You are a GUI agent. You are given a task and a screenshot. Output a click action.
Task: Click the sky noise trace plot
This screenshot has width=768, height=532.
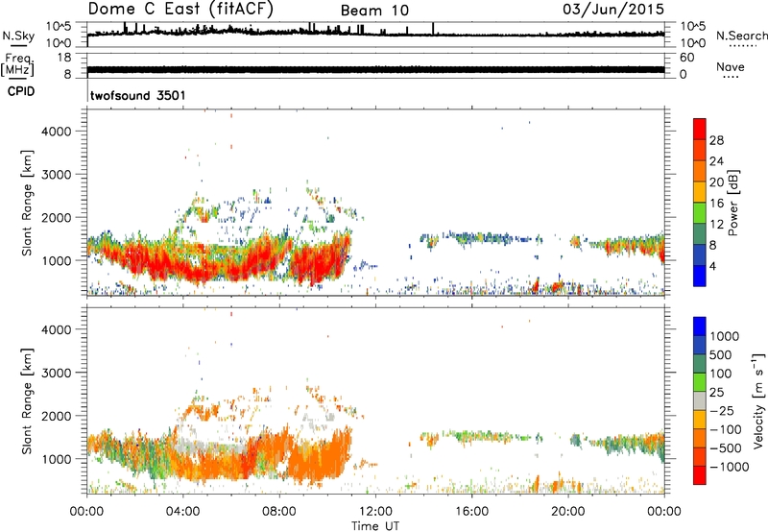click(375, 35)
